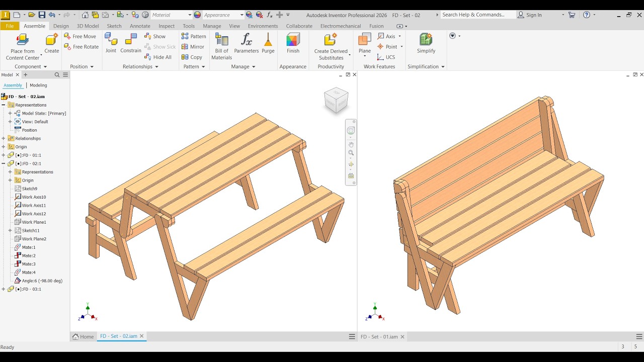Switch to the Modeling browser tab

(x=38, y=85)
